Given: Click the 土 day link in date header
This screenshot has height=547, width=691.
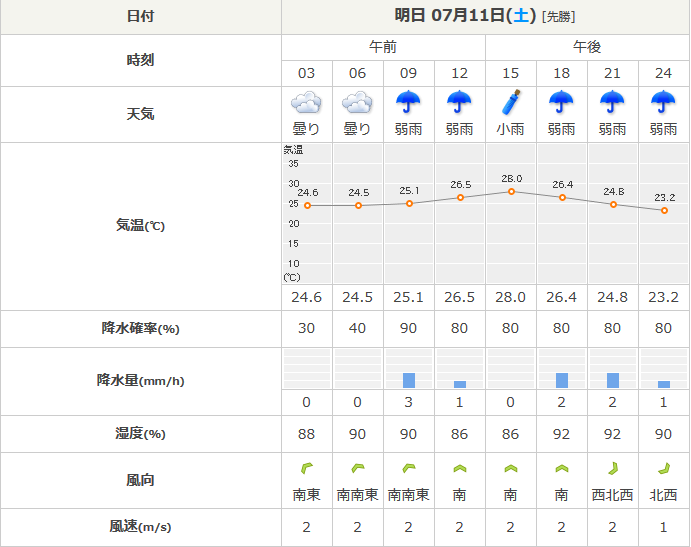Looking at the screenshot, I should click(x=520, y=16).
